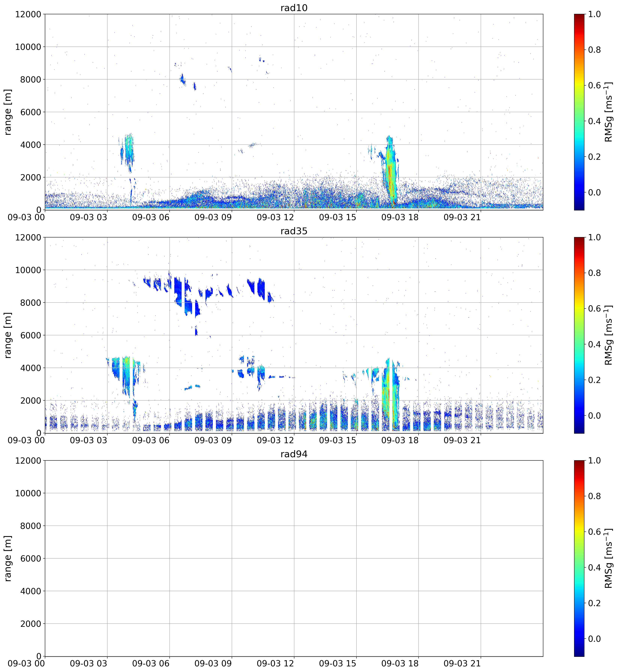Click the "8000" y-tick of the rad94 plot
618x672 pixels.
point(31,526)
